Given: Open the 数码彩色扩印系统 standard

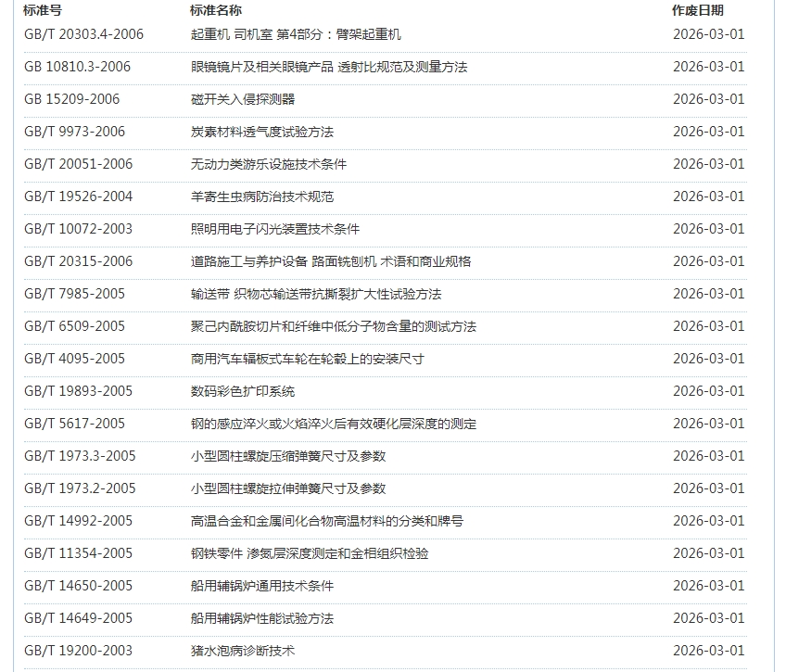Looking at the screenshot, I should (x=243, y=391).
